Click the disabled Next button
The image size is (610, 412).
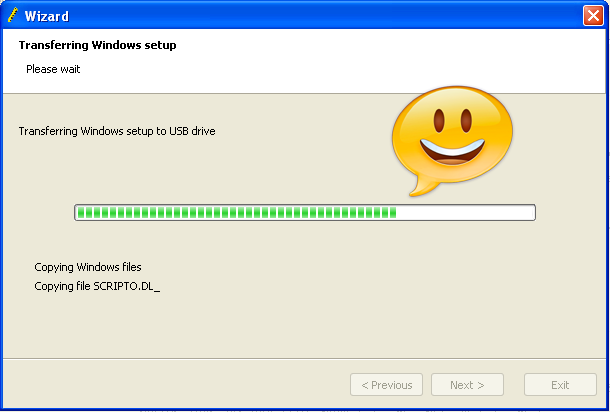coord(467,385)
